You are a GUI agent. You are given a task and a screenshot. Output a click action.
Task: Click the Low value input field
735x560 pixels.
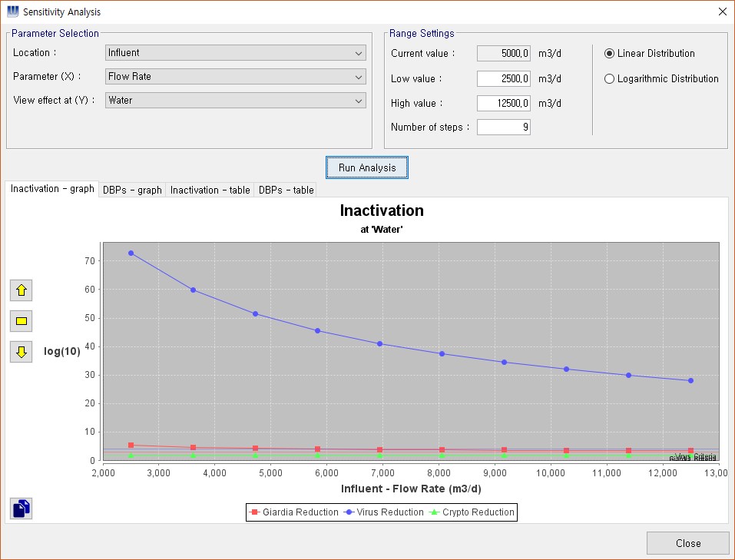[x=503, y=78]
